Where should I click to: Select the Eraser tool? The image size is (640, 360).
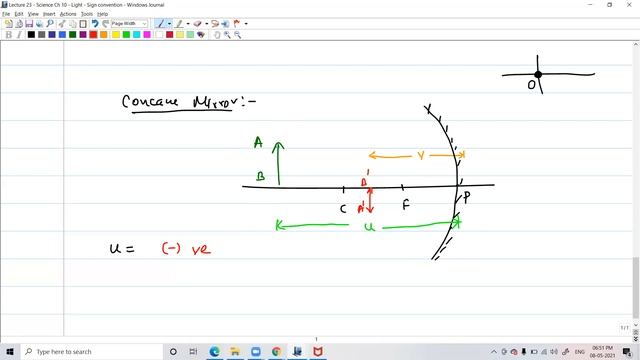pyautogui.click(x=198, y=24)
